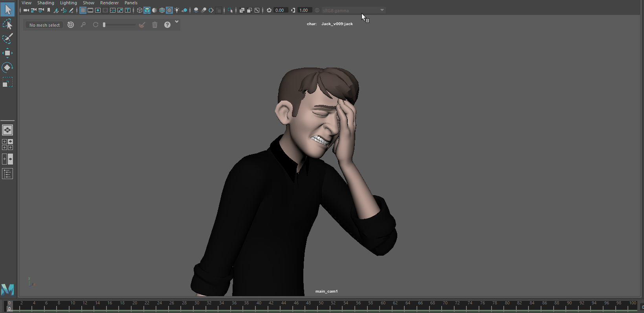Click the refresh icon in picker bar
The height and width of the screenshot is (313, 644).
[95, 25]
